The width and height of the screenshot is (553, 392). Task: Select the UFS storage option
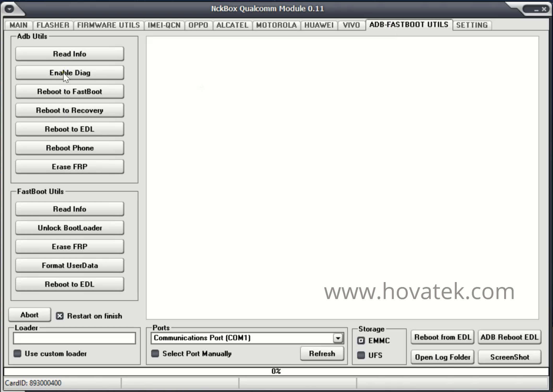[x=361, y=355]
